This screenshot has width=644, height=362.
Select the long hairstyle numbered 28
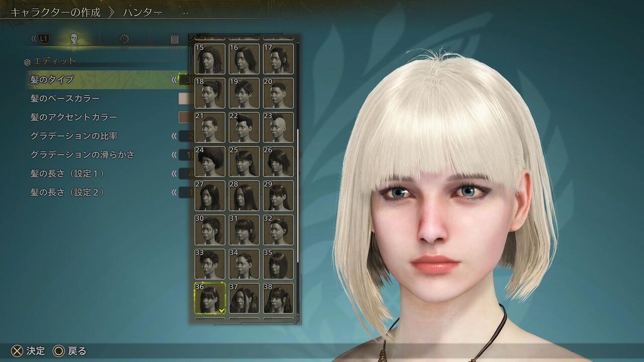244,196
